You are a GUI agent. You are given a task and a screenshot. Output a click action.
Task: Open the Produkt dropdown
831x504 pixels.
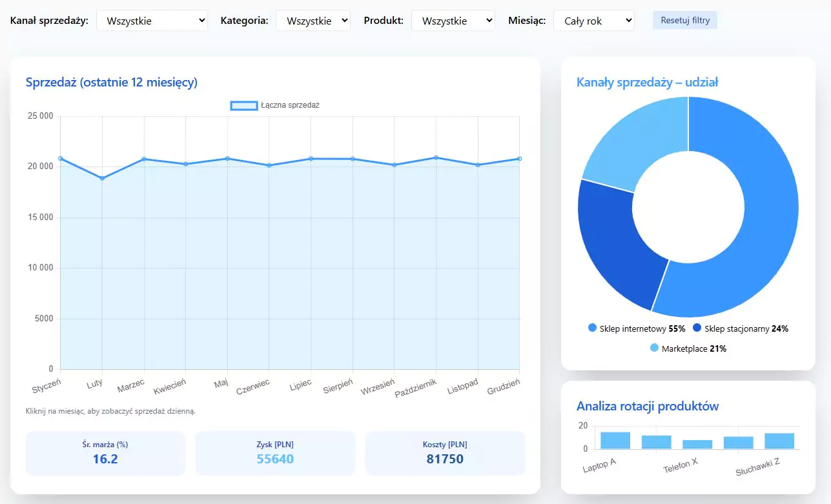453,20
